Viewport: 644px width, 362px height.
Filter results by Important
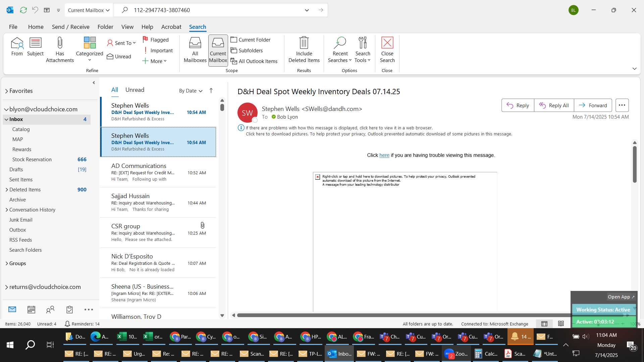coord(158,50)
